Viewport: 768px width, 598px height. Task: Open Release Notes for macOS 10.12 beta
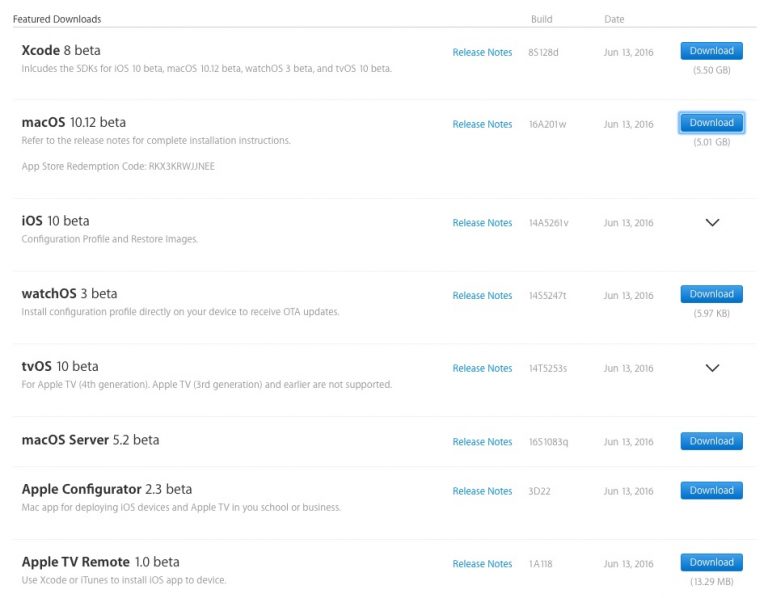482,125
